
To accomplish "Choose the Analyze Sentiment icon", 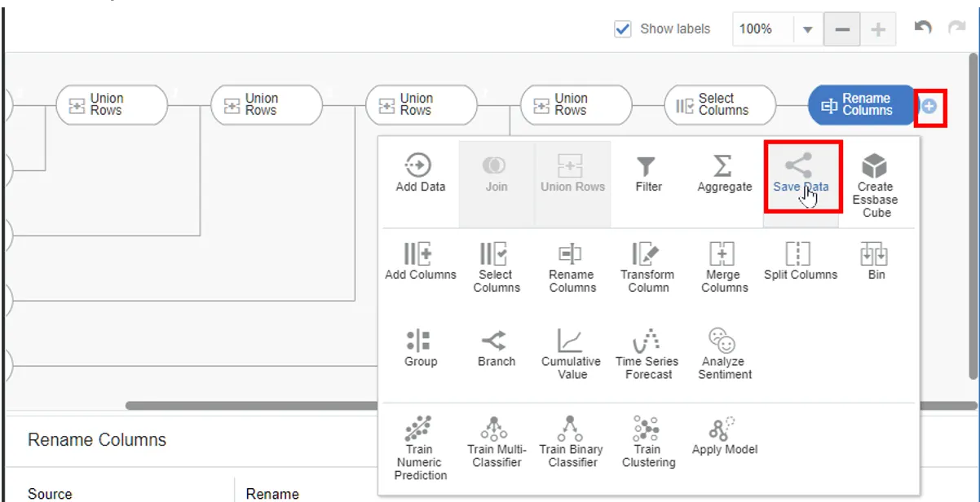I will point(723,341).
